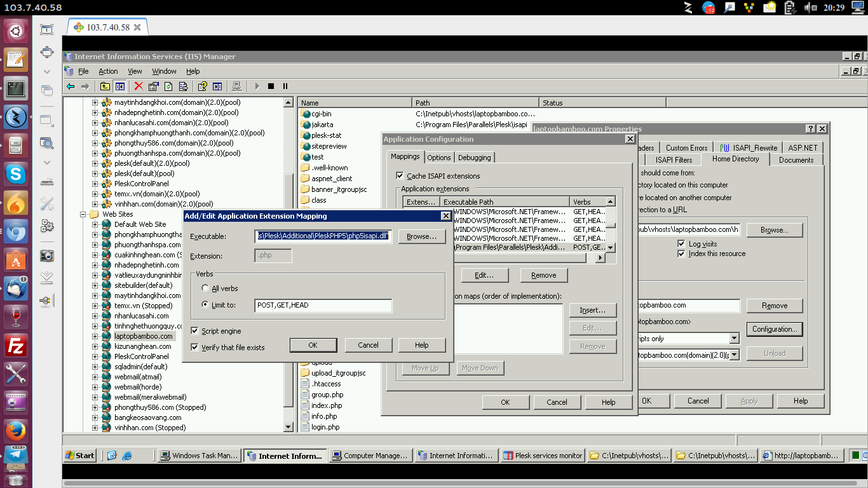Toggle the Show/Hide Console Tree icon
Screen dimensions: 868x488
119,86
